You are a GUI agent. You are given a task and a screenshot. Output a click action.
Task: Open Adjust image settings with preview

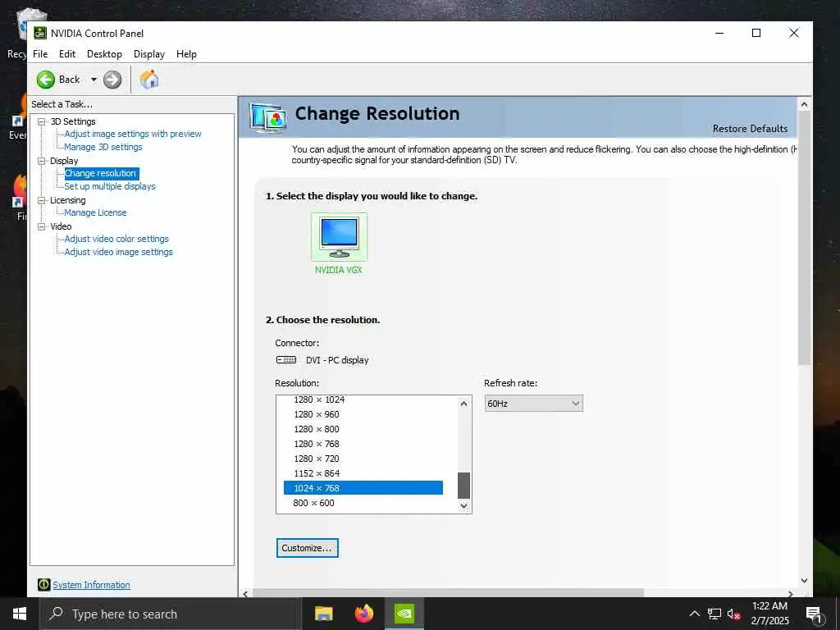click(133, 134)
